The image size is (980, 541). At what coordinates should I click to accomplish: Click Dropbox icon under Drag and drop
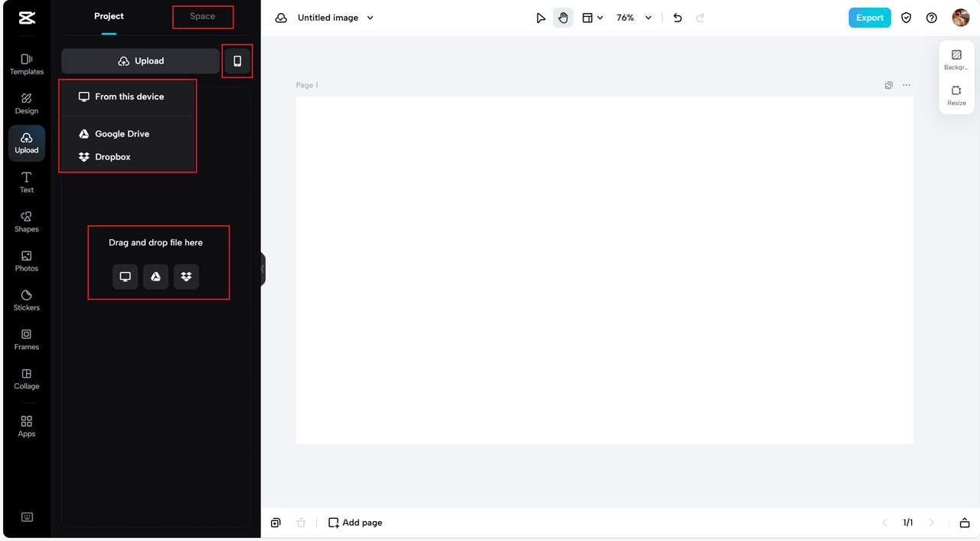186,277
